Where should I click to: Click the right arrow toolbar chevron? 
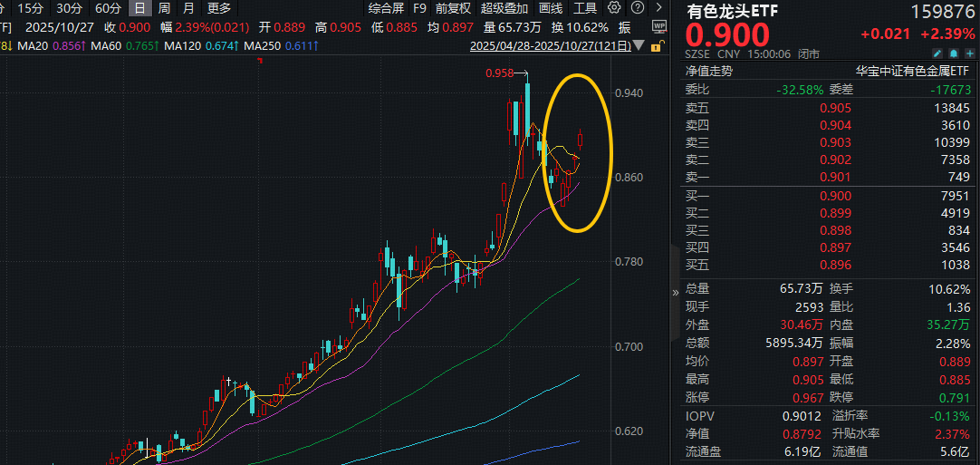tap(658, 8)
